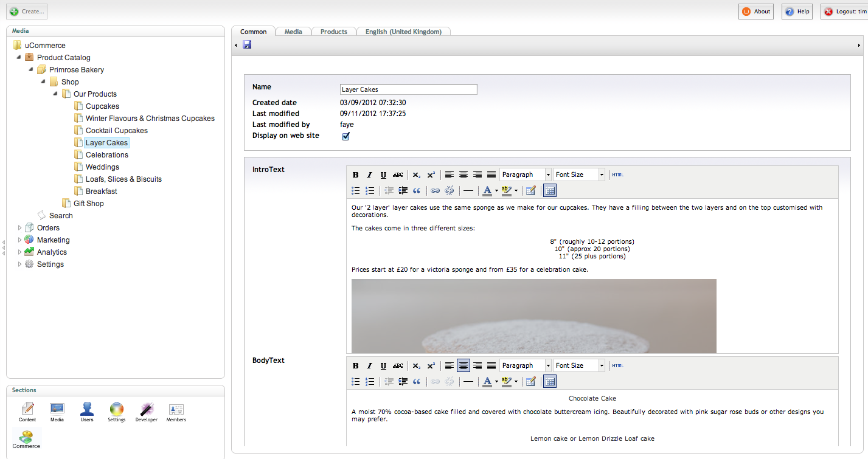Collapse the Our Products tree node
Image resolution: width=868 pixels, height=459 pixels.
click(x=55, y=94)
